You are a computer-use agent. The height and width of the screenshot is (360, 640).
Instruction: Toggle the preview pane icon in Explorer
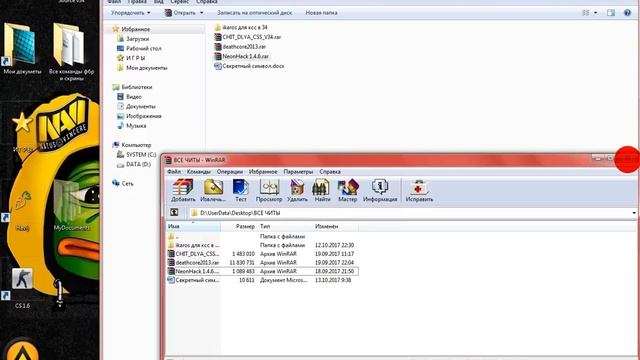[611, 13]
